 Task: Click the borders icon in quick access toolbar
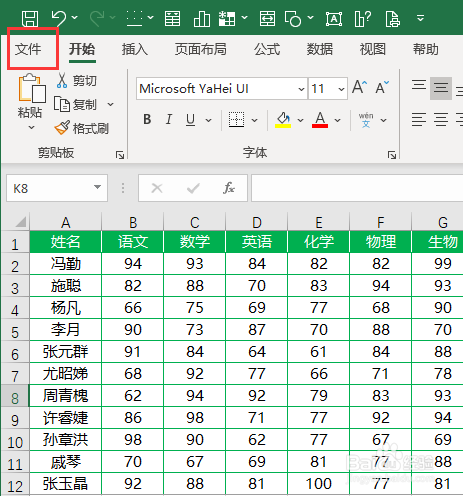pyautogui.click(x=135, y=18)
